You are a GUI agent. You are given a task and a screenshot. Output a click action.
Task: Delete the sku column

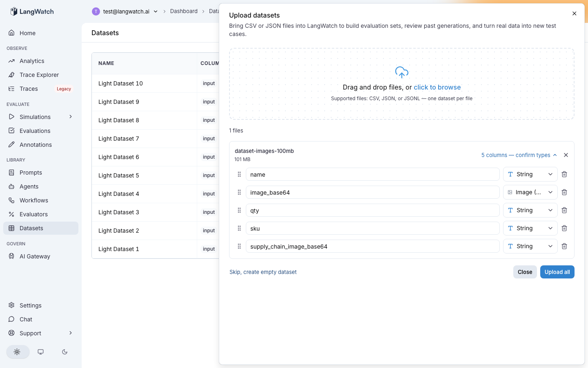pos(564,228)
